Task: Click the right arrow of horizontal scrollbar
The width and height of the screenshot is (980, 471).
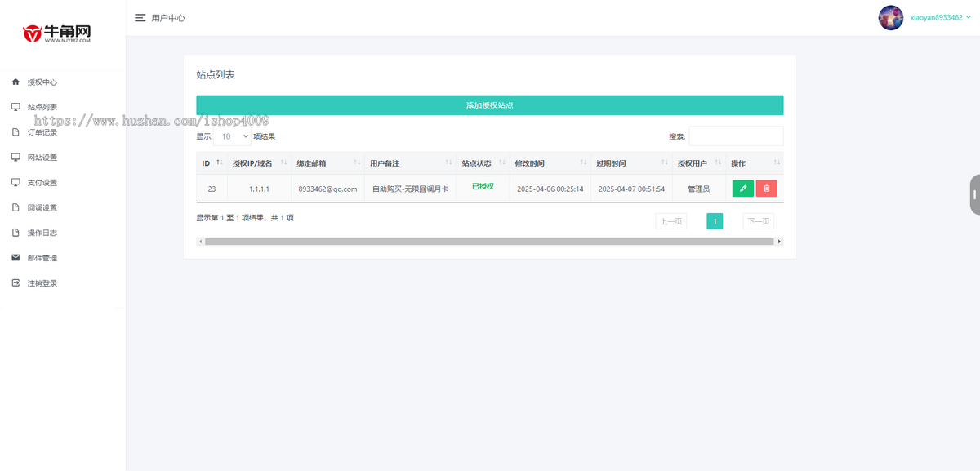Action: [x=779, y=242]
